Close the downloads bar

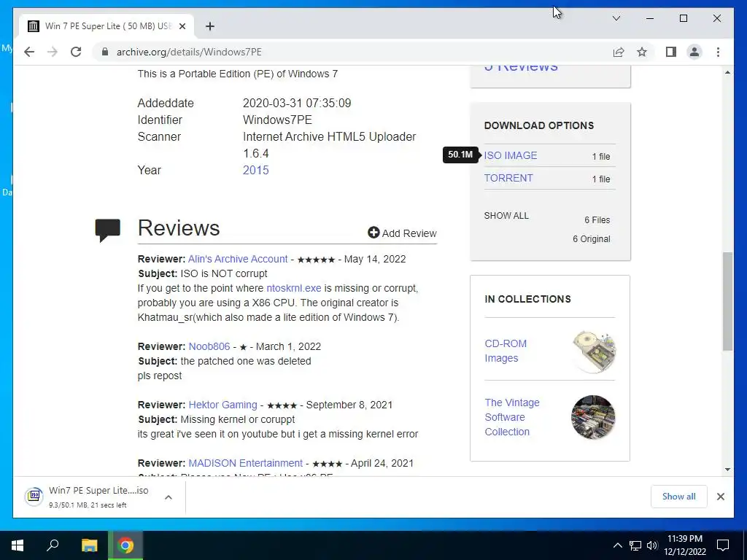click(x=720, y=497)
